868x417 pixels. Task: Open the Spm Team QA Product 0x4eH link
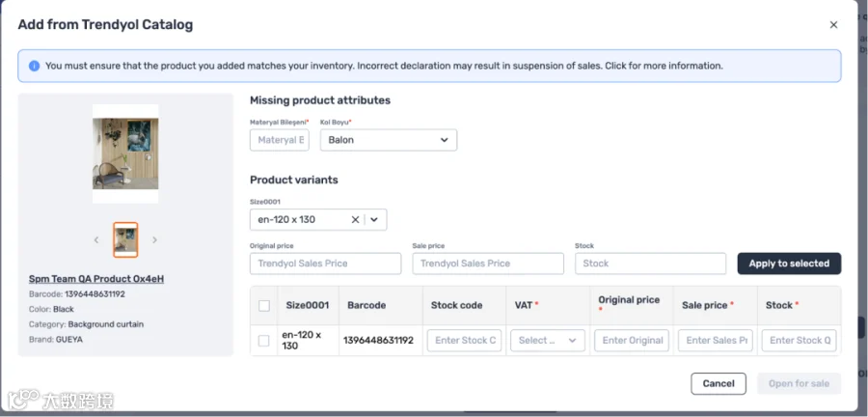tap(96, 279)
